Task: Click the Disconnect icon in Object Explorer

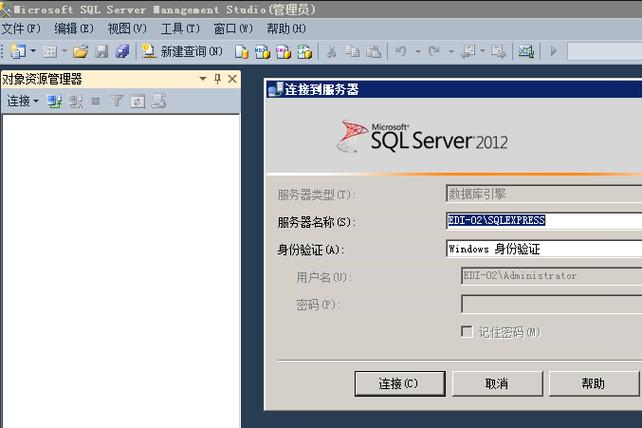Action: [x=76, y=101]
